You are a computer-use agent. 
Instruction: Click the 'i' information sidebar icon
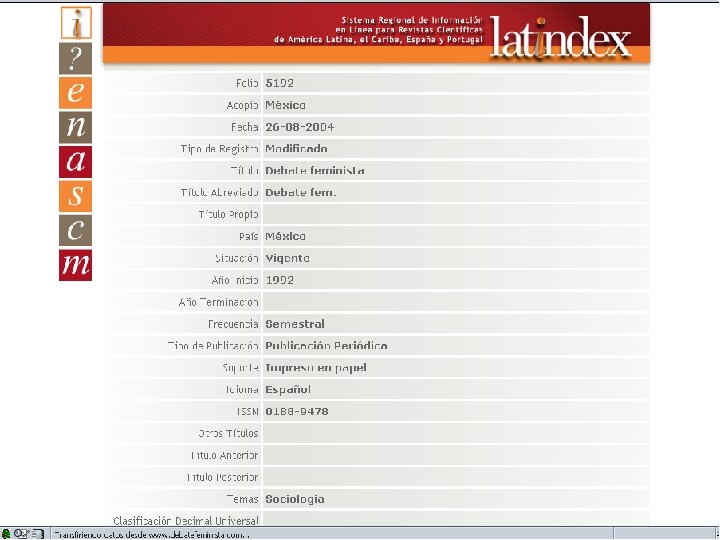point(76,22)
